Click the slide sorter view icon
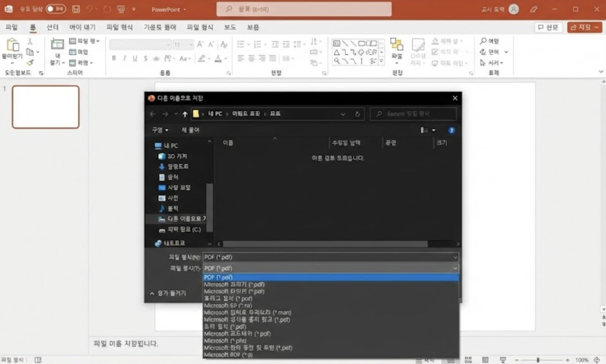 coord(468,360)
